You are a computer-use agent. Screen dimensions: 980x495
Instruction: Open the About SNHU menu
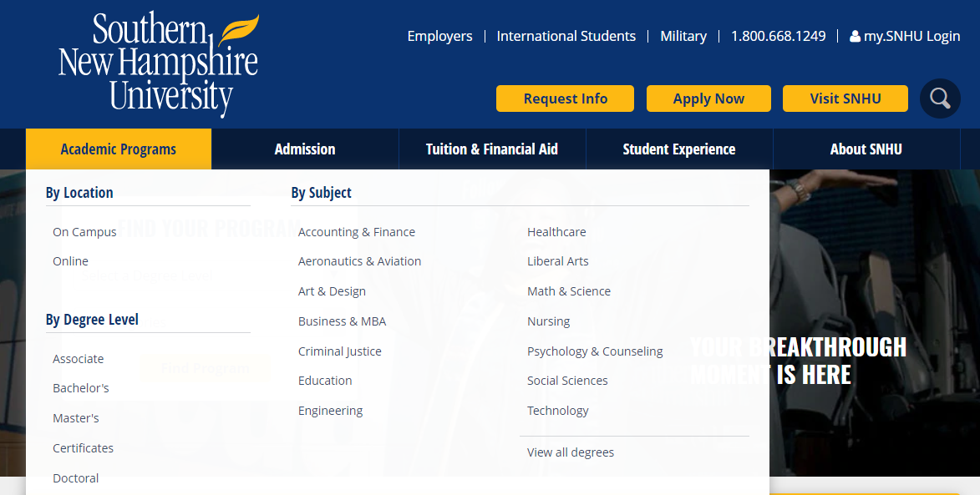866,149
